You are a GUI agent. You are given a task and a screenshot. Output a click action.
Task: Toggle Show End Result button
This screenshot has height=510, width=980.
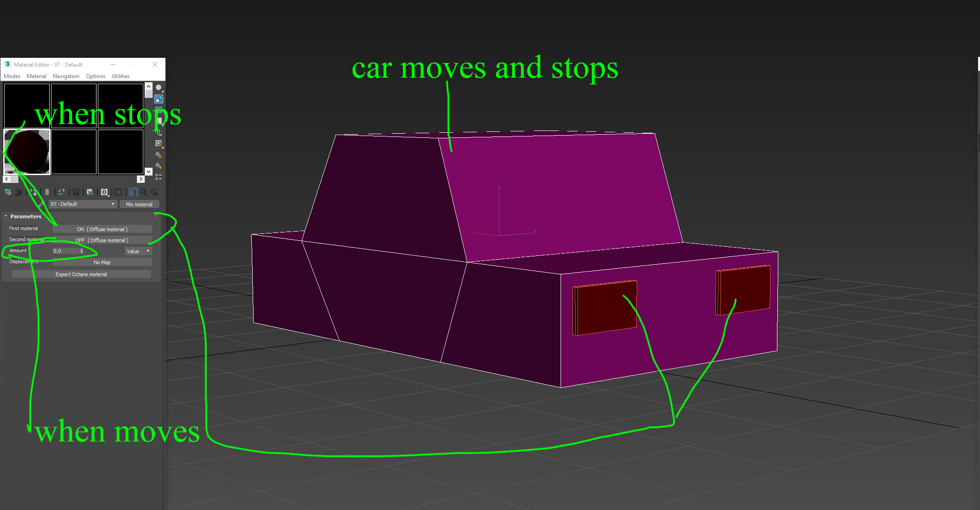click(133, 192)
